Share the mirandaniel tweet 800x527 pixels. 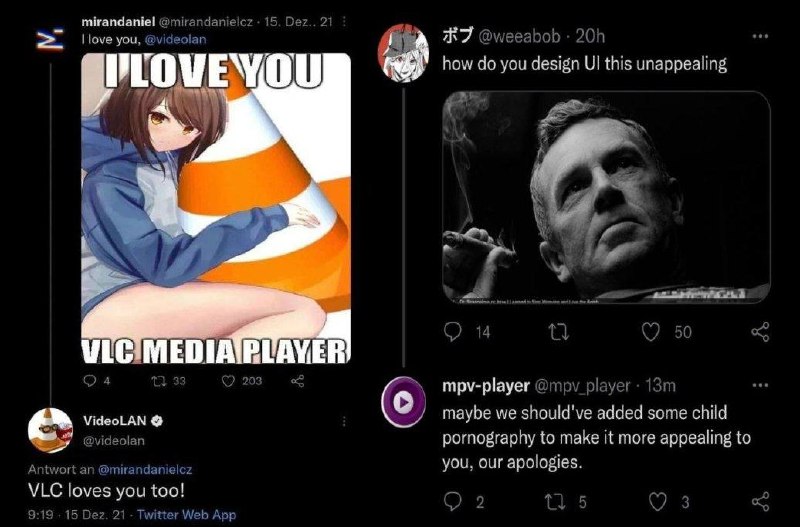(297, 381)
